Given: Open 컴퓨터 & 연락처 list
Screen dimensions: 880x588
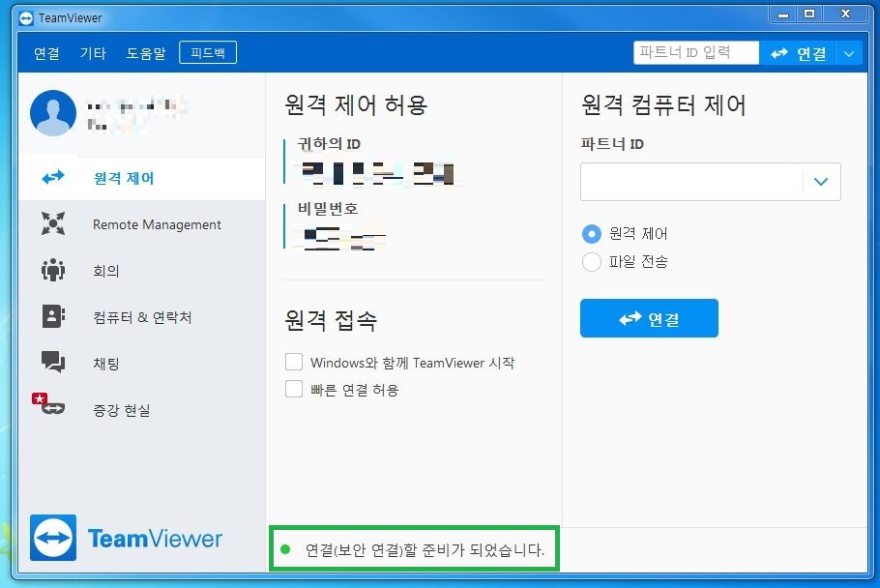Looking at the screenshot, I should coord(141,317).
